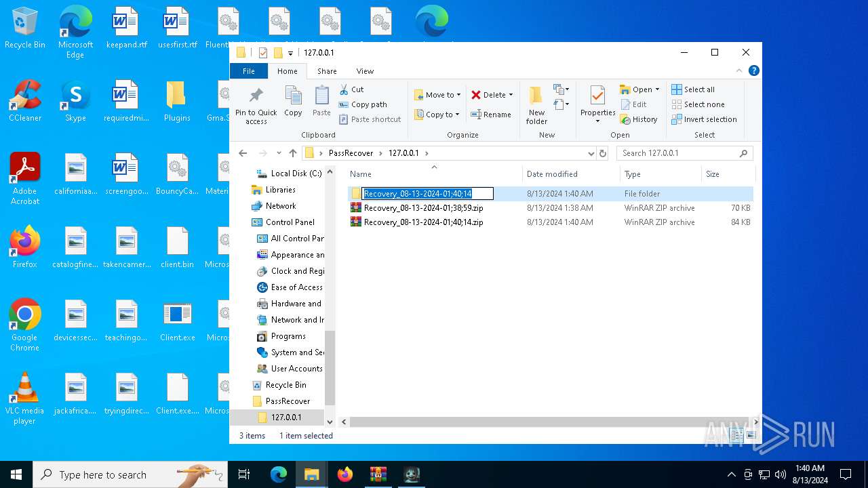The image size is (868, 488).
Task: Collapse the ribbon with the chevron
Action: 739,71
